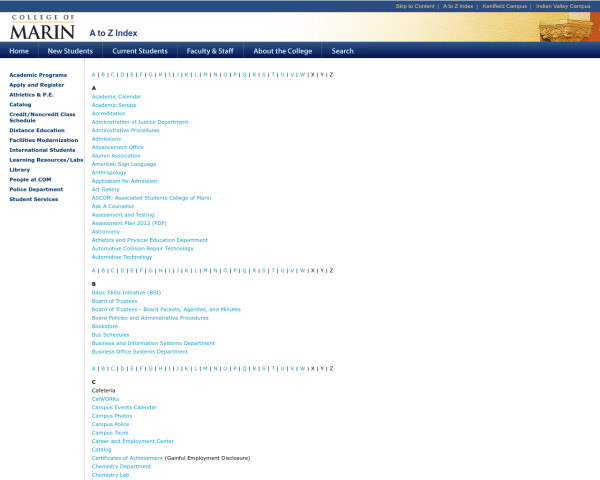The width and height of the screenshot is (600, 480).
Task: Open Police Department sidebar link
Action: pyautogui.click(x=36, y=189)
